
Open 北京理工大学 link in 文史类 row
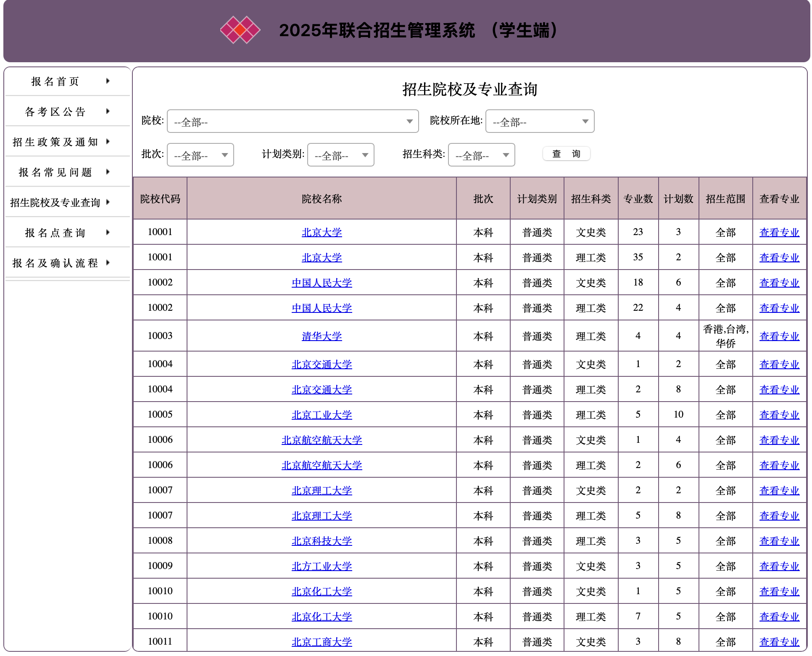[x=322, y=490]
